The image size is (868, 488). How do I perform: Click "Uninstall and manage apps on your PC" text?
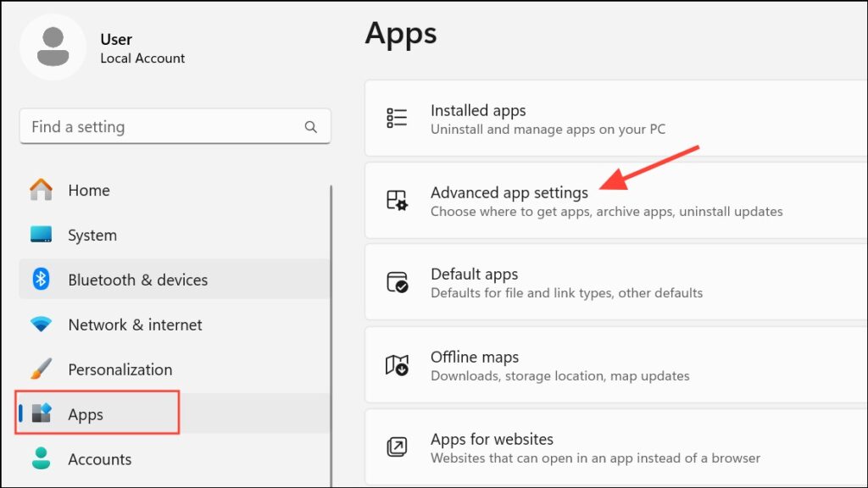pyautogui.click(x=548, y=130)
